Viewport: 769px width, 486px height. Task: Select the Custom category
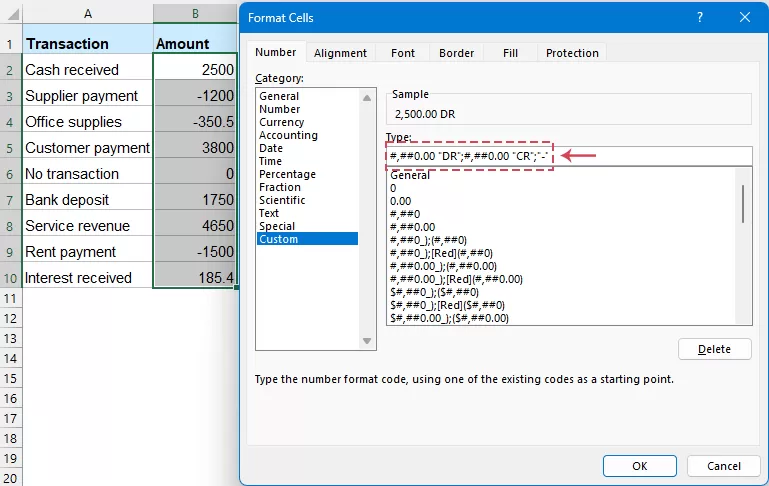click(307, 239)
